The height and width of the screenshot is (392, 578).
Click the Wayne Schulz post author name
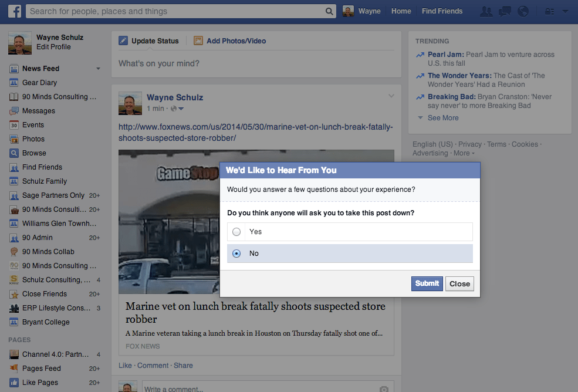click(175, 97)
